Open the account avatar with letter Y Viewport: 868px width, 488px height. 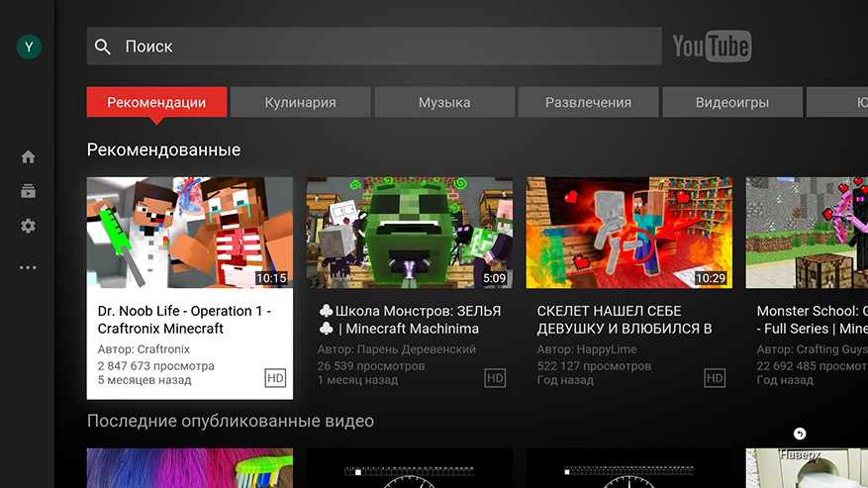[29, 48]
